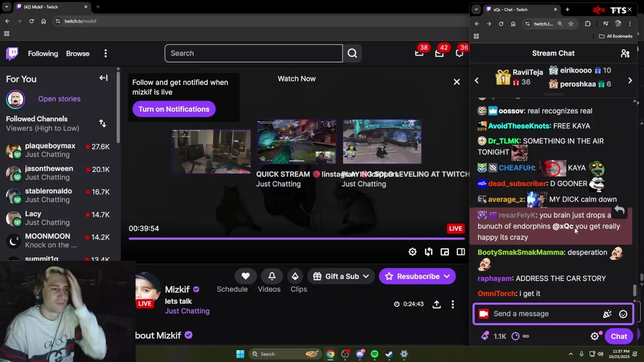644x362 pixels.
Task: Reply to resarFelyK message using reply arrow
Action: point(619,211)
